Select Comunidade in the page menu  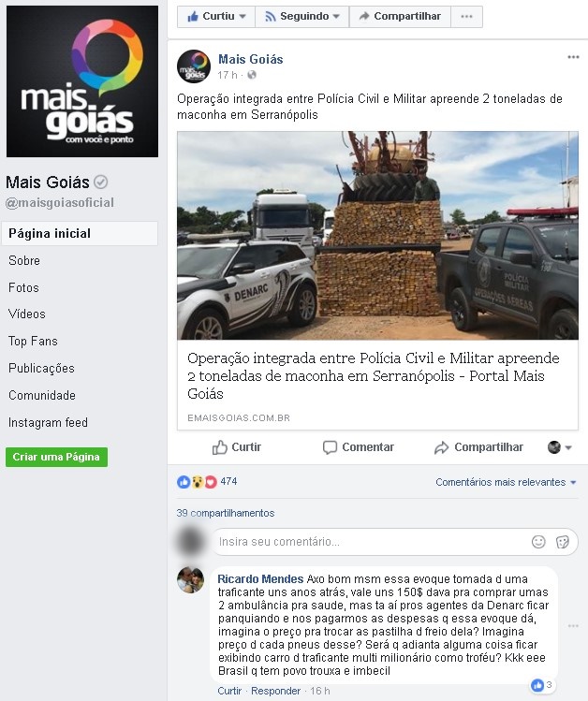[x=42, y=395]
